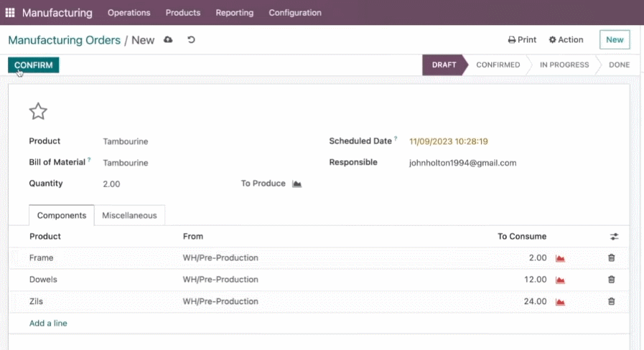Click the New button

pos(615,39)
